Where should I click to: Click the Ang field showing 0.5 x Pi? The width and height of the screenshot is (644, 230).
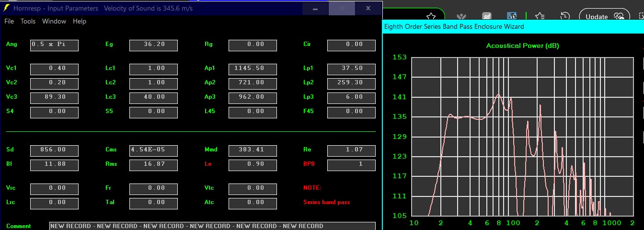54,46
